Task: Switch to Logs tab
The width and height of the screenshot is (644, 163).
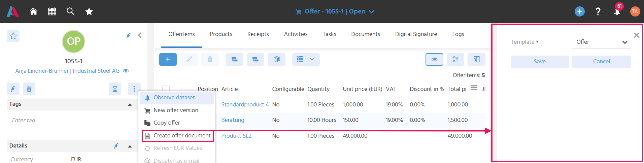Action: [x=458, y=34]
